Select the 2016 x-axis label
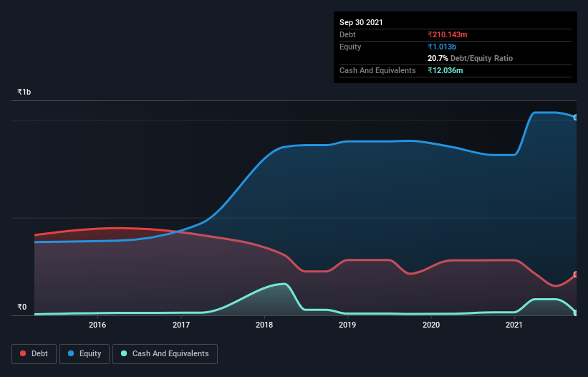588x377 pixels. tap(97, 325)
